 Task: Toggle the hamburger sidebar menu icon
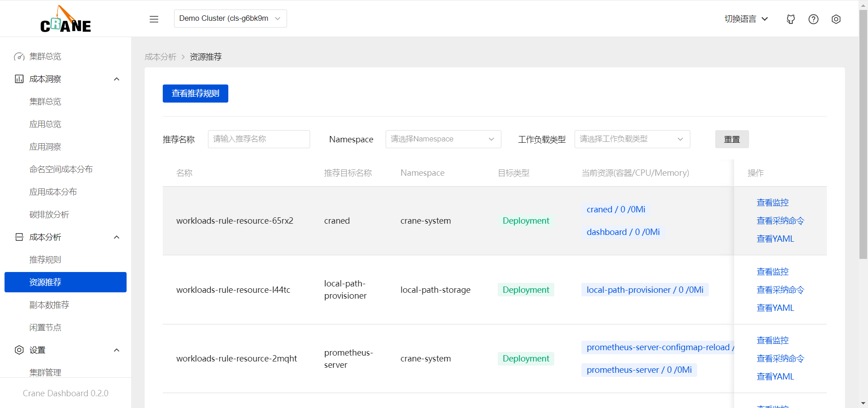154,19
